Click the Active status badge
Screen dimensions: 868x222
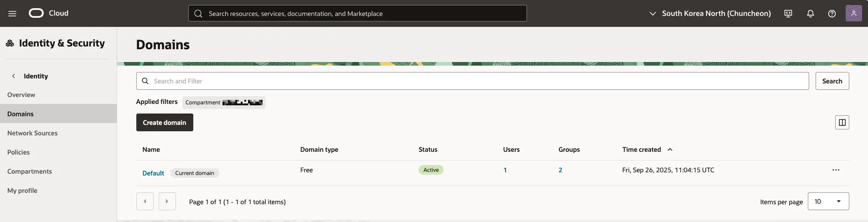[x=431, y=170]
